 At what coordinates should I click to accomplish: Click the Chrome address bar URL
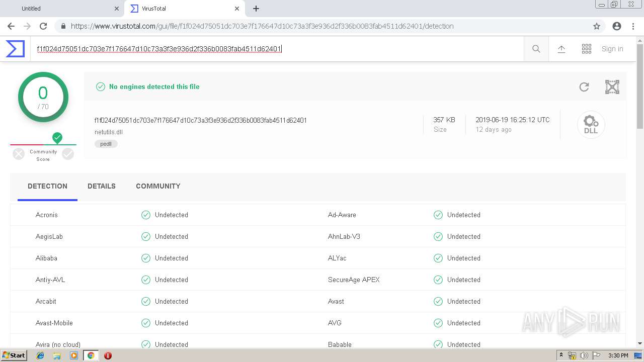point(262,26)
